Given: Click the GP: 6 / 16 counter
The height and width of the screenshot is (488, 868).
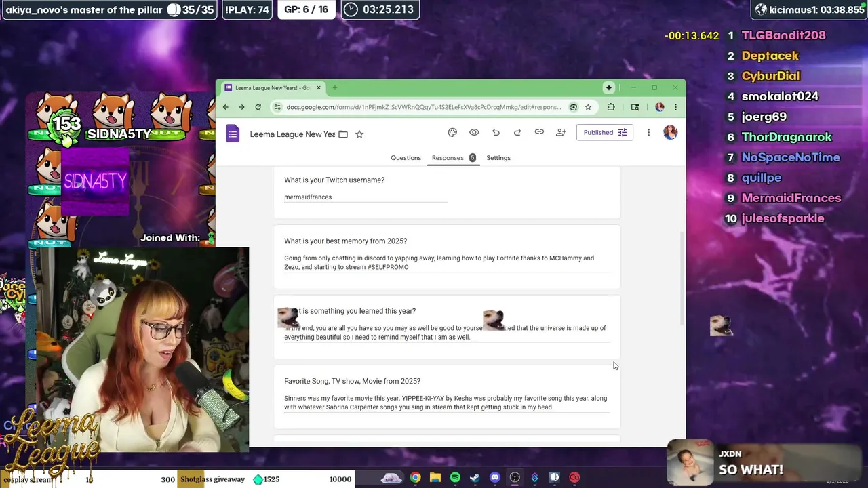Looking at the screenshot, I should tap(306, 9).
